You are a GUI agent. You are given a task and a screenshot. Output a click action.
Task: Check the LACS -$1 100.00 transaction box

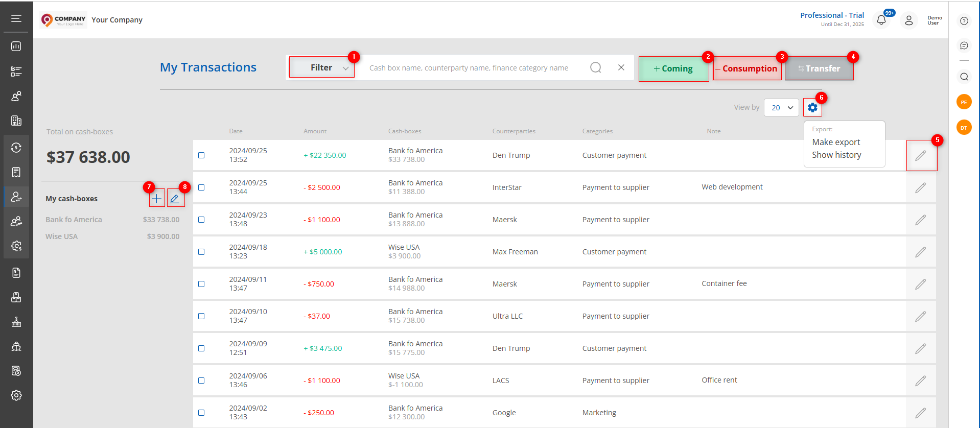coord(201,381)
